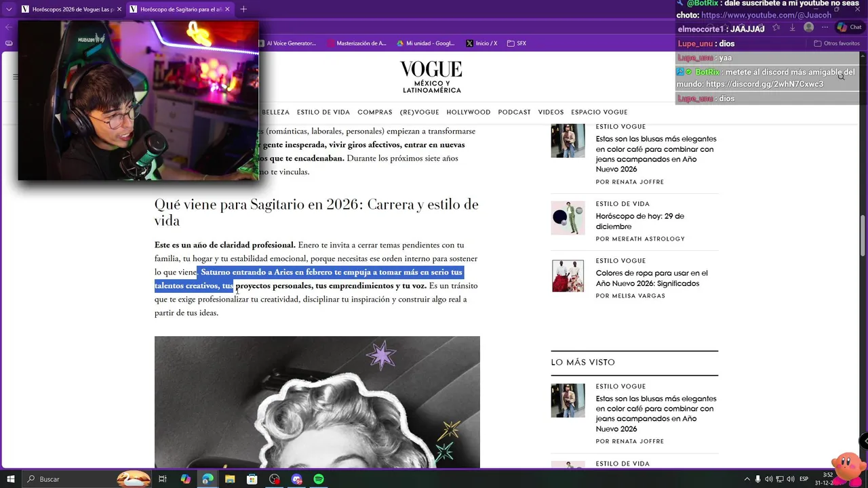The width and height of the screenshot is (868, 488).
Task: Open the Edge profile avatar
Action: [808, 27]
